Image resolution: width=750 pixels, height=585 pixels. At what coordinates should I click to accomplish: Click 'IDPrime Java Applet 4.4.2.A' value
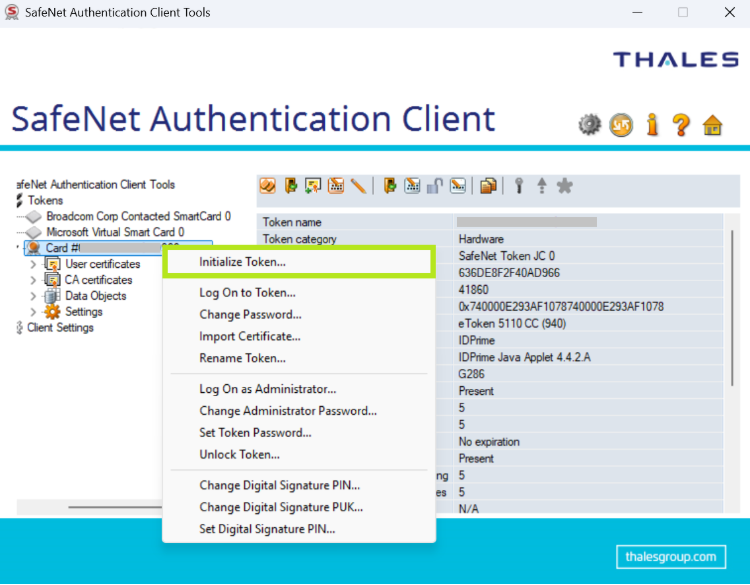coord(524,357)
